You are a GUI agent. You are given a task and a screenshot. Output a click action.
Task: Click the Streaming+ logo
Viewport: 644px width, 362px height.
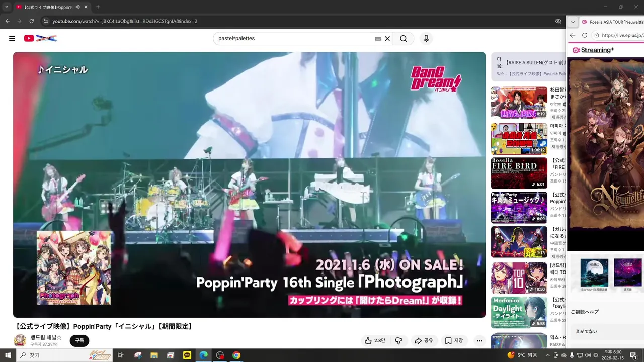pyautogui.click(x=593, y=50)
